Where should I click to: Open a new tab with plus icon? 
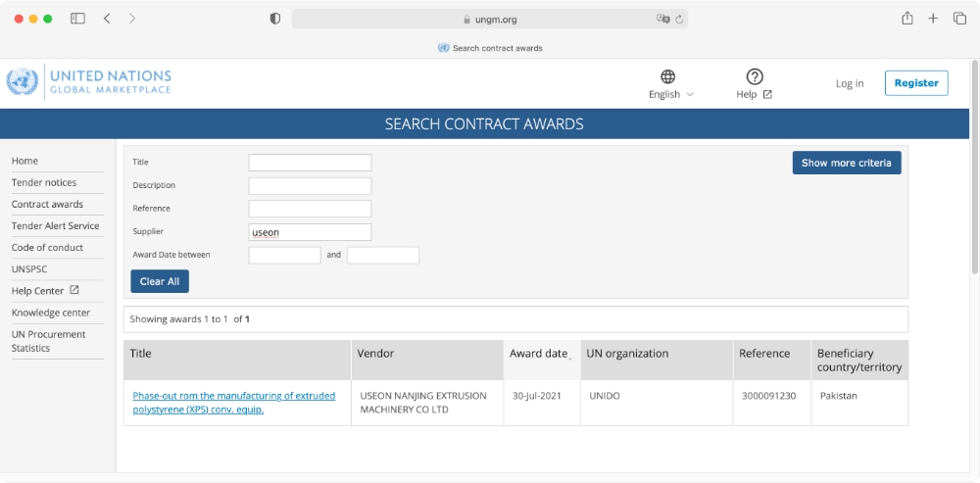pos(933,19)
